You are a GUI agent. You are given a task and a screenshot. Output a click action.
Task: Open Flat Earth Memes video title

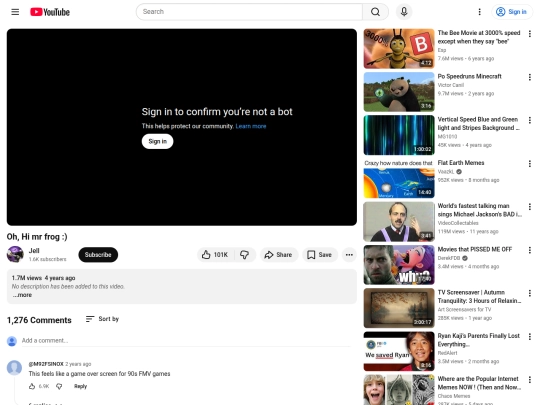461,163
